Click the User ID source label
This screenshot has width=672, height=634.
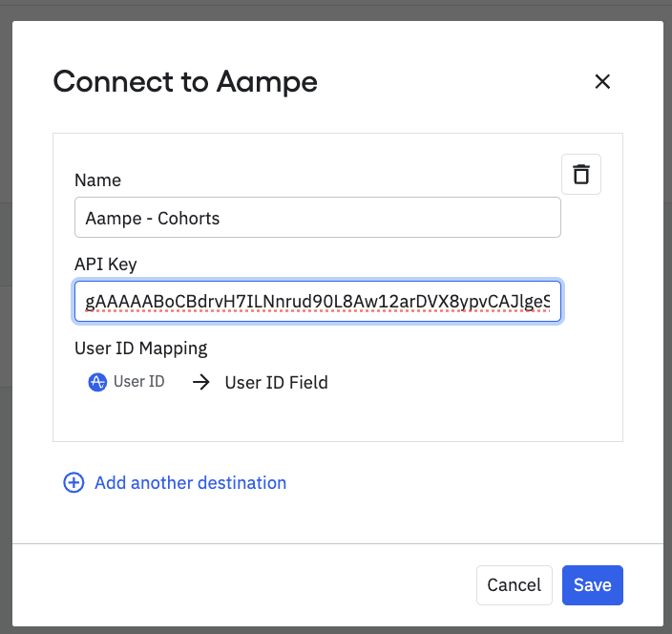pyautogui.click(x=138, y=382)
